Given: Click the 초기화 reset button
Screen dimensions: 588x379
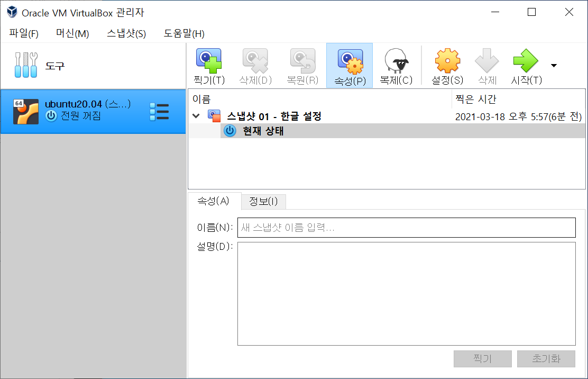Looking at the screenshot, I should click(546, 359).
